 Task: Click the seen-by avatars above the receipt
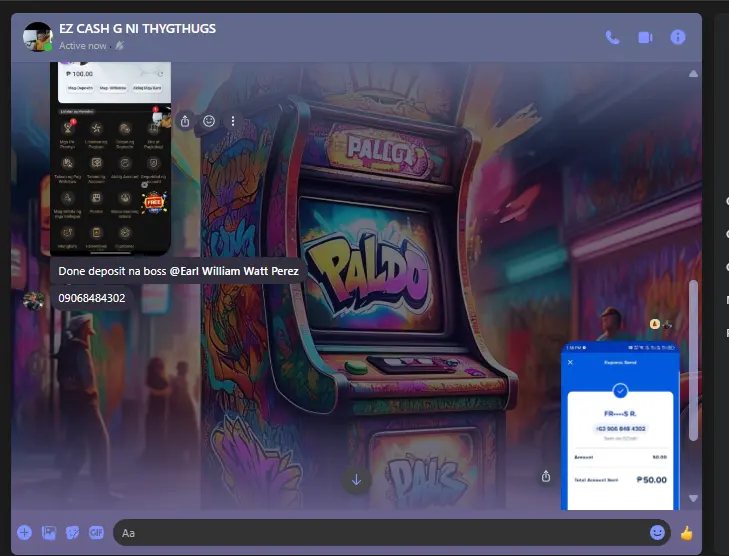tap(660, 324)
